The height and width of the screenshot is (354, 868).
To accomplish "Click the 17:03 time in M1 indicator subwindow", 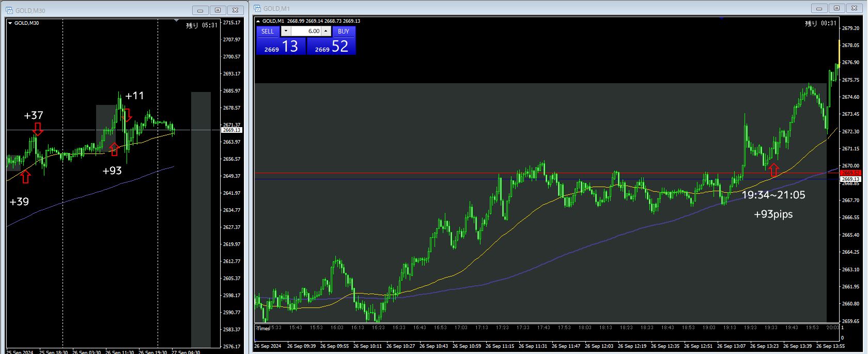I will pos(461,328).
